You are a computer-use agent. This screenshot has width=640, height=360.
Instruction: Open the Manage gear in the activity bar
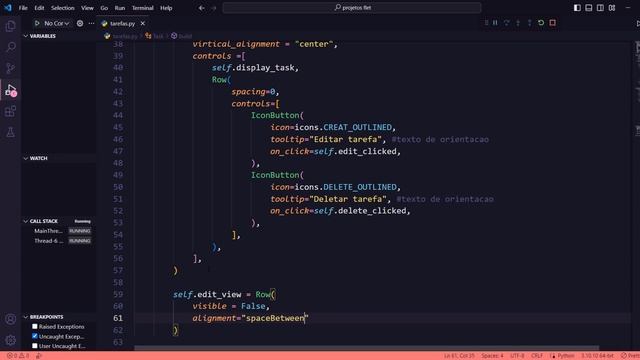tap(11, 340)
